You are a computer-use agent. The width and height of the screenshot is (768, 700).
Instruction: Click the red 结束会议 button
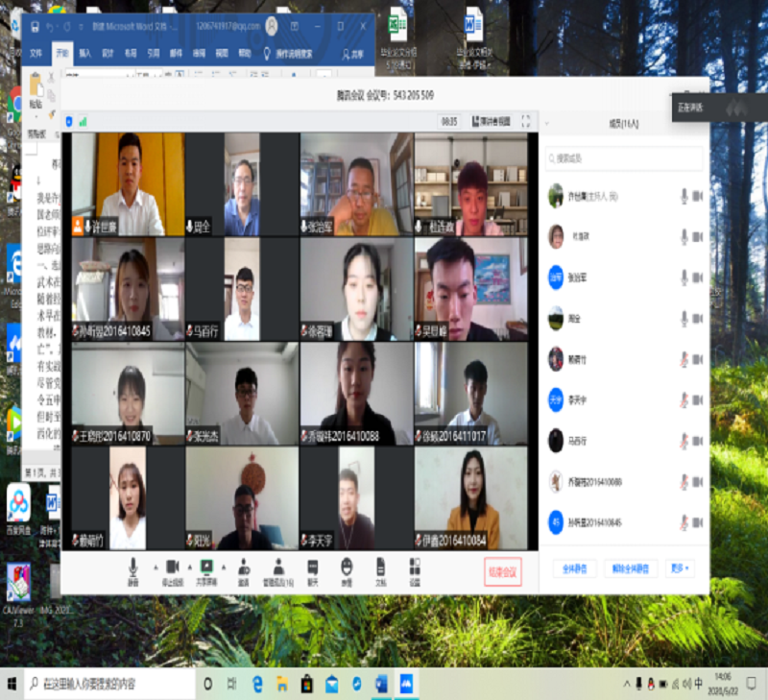[502, 571]
